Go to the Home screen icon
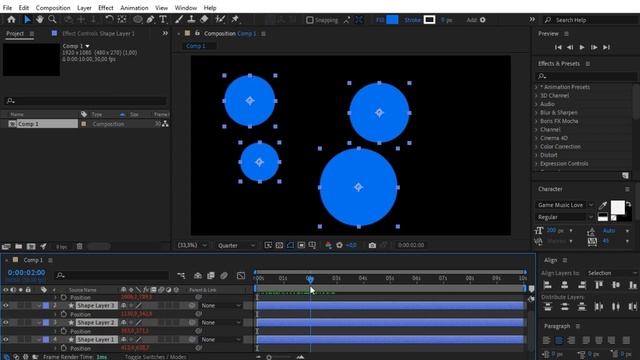The image size is (640, 360). point(11,19)
